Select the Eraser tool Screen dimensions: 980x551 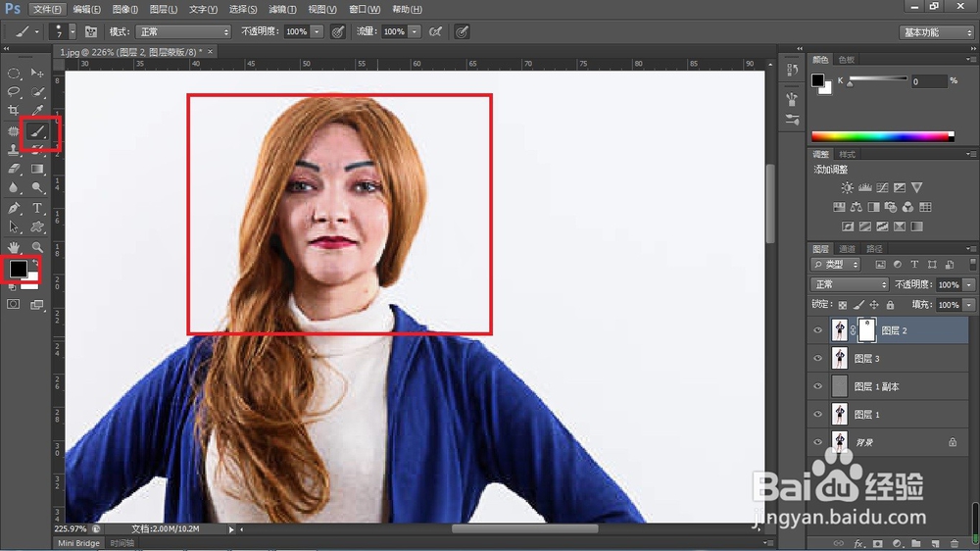(14, 169)
